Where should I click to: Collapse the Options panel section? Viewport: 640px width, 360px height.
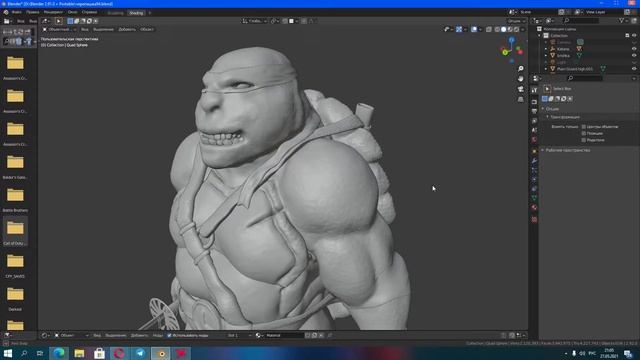[x=543, y=109]
